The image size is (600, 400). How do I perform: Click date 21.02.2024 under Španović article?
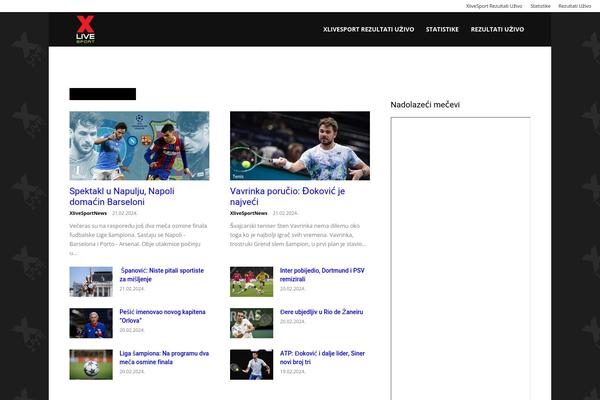(x=132, y=289)
